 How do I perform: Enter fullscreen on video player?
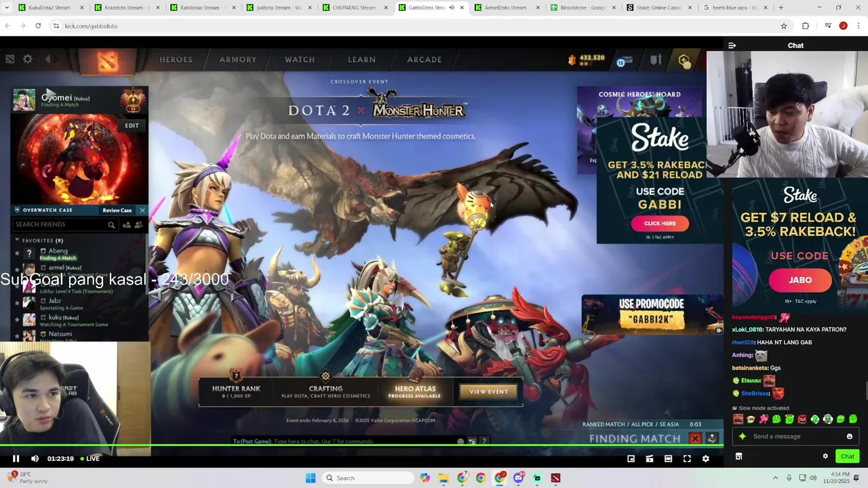687,459
